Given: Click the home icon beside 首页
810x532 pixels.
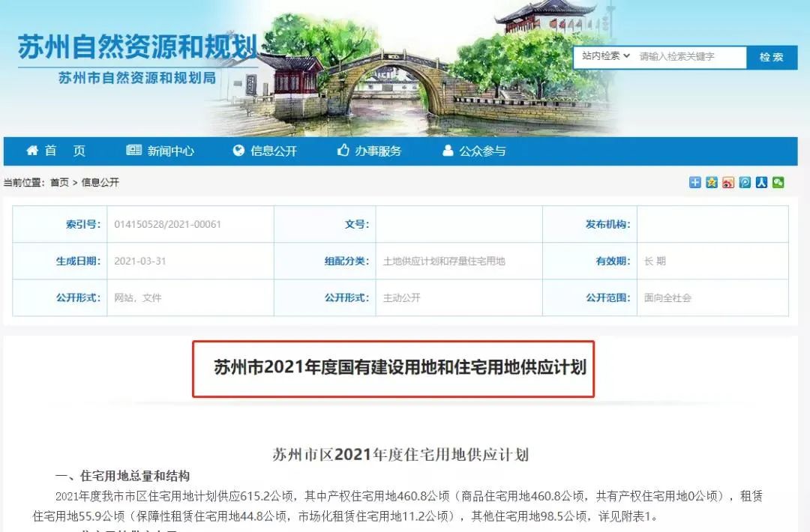Looking at the screenshot, I should pos(32,150).
